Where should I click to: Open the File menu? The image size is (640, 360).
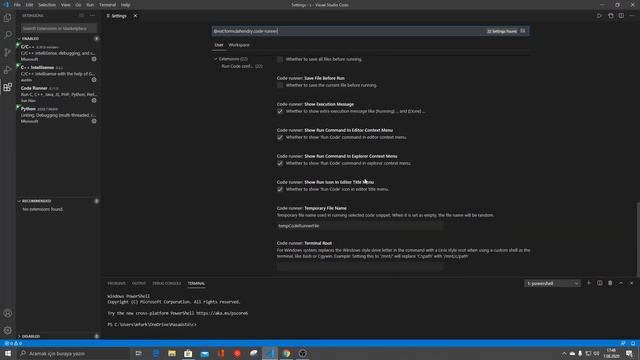pyautogui.click(x=17, y=5)
